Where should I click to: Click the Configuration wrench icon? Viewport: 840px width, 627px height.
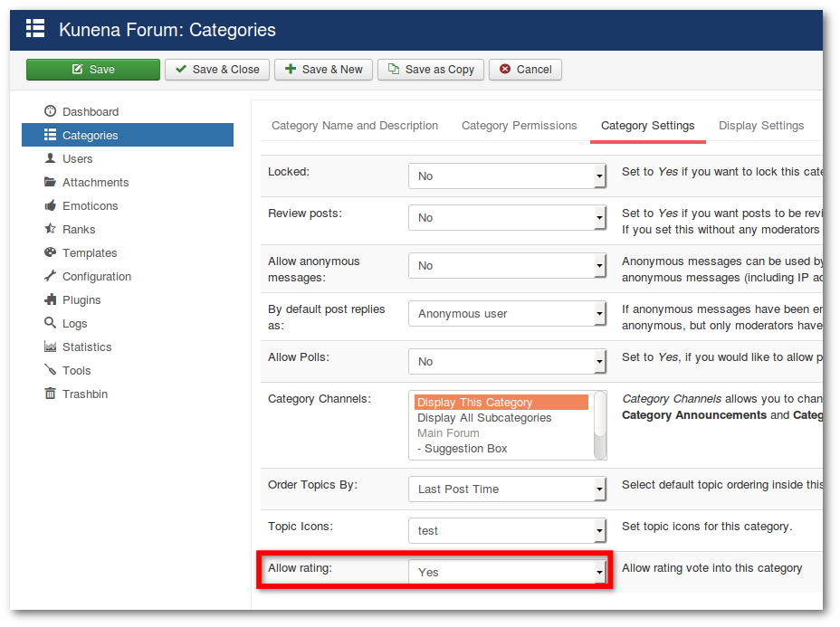click(50, 276)
